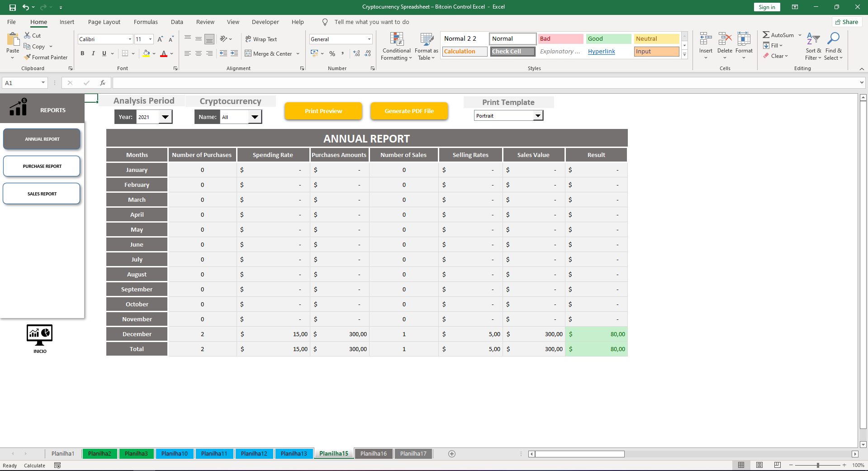Open the Year 2021 dropdown
This screenshot has width=868, height=471.
click(x=166, y=117)
